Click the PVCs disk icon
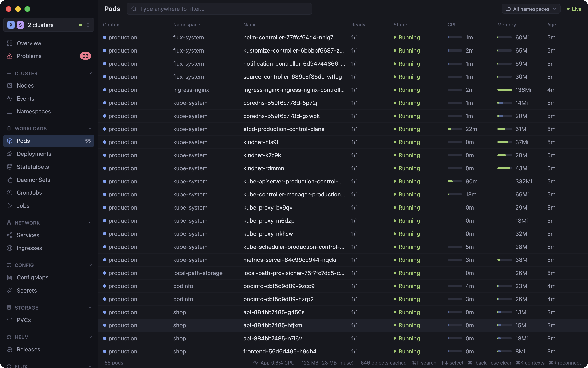 pyautogui.click(x=9, y=320)
